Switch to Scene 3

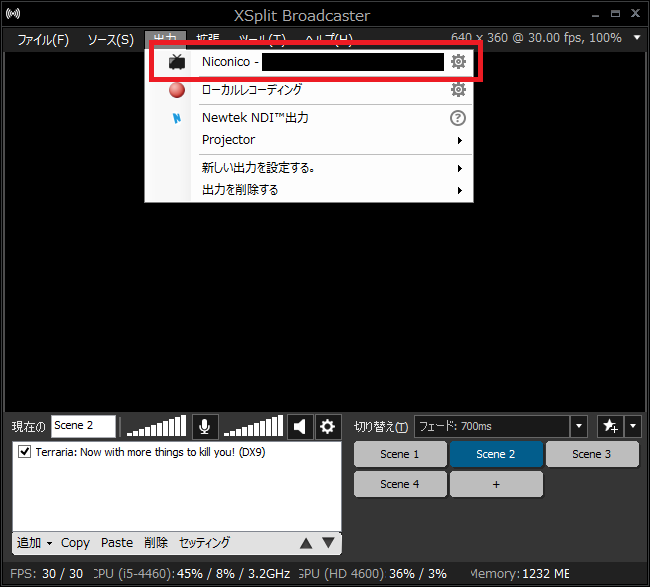[x=592, y=454]
